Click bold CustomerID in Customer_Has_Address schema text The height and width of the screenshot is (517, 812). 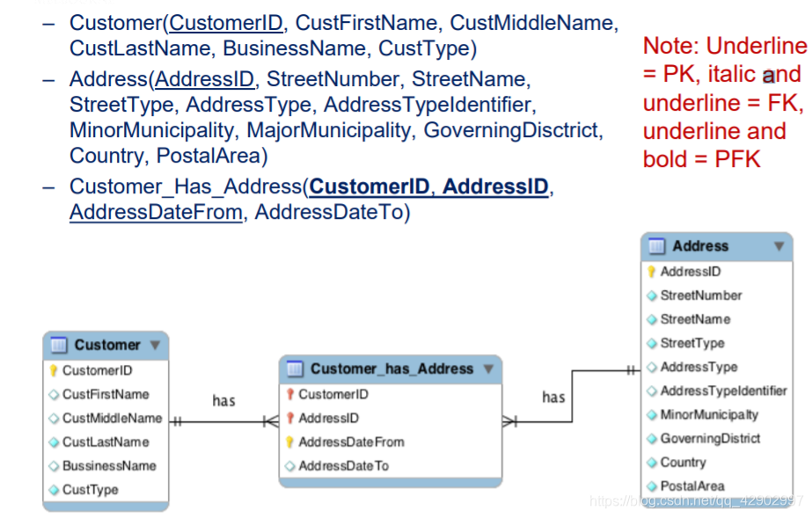coord(369,186)
